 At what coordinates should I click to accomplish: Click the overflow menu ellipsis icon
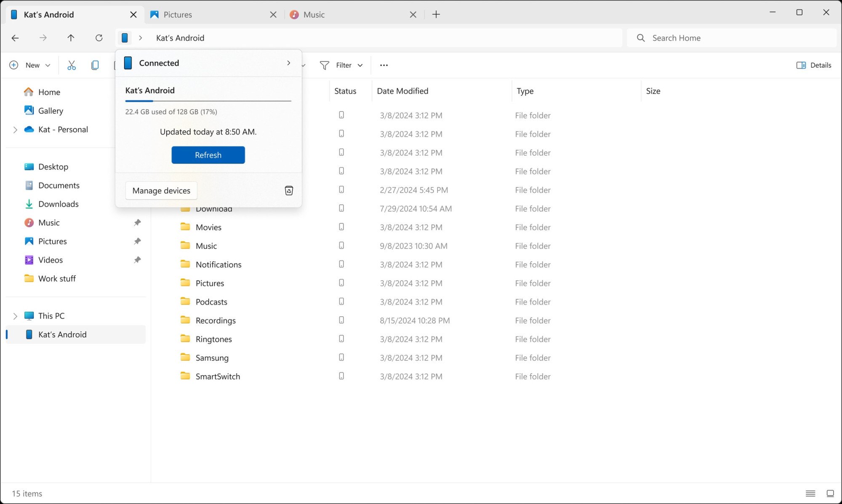coord(384,65)
